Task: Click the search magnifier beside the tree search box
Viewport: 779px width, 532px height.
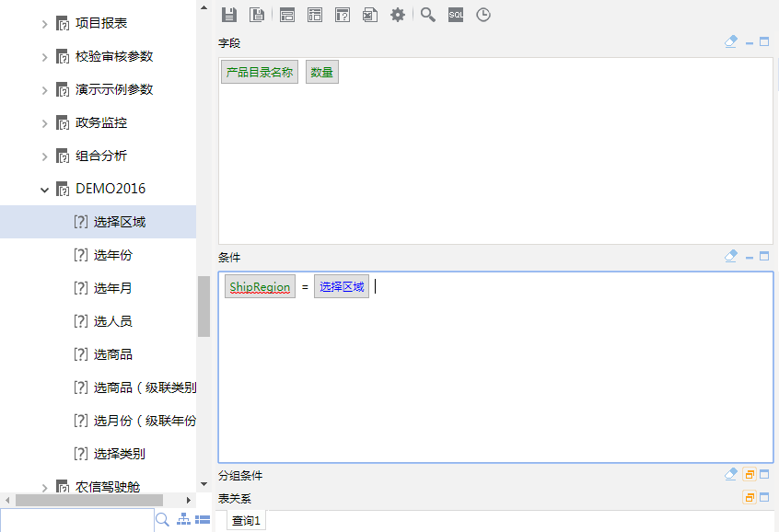Action: (x=162, y=520)
